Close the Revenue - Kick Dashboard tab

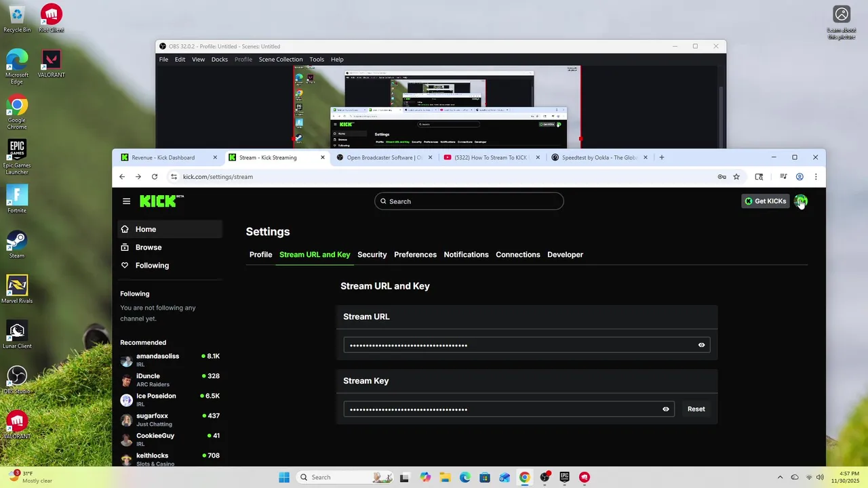215,157
